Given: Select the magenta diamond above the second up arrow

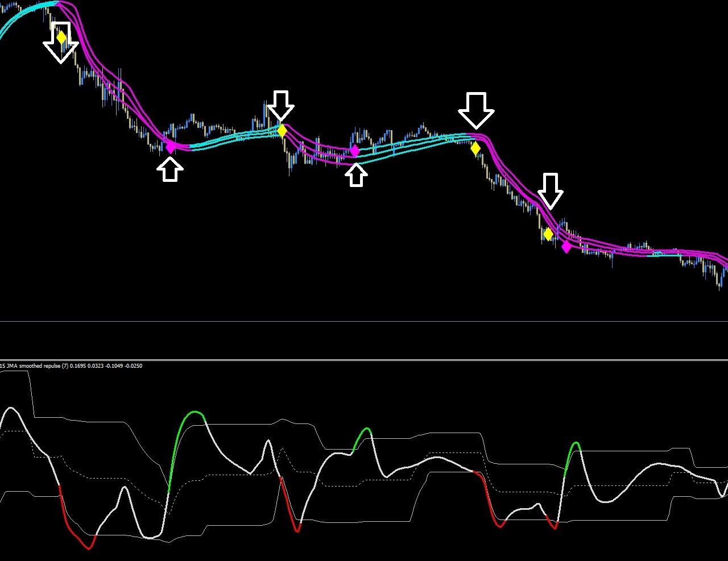Looking at the screenshot, I should point(355,151).
